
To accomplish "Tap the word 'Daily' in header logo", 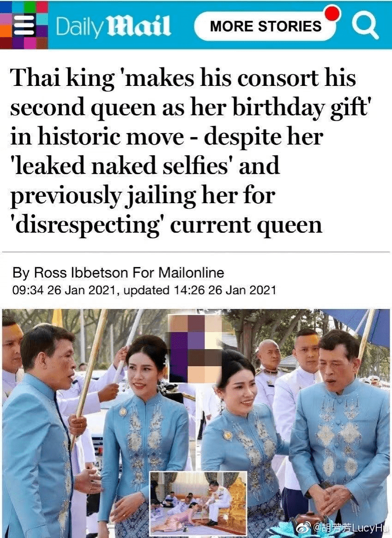I will point(78,27).
